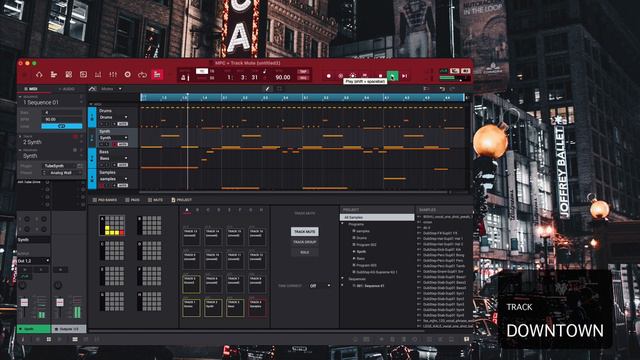Click the Track 4 Samples pad
This screenshot has width=640, height=360.
(x=257, y=307)
